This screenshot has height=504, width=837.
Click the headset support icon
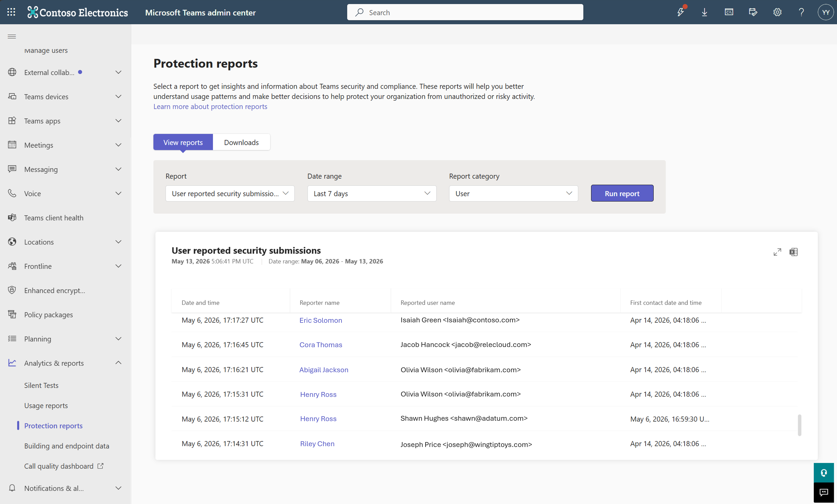[824, 473]
